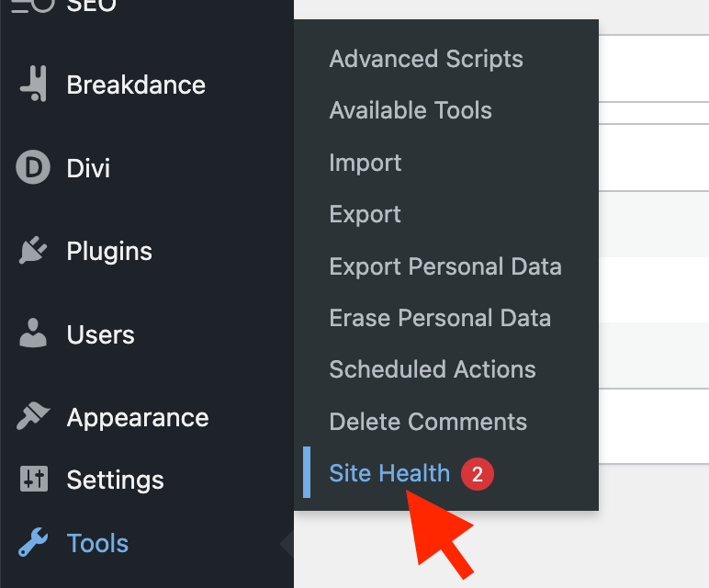Viewport: 709px width, 588px height.
Task: Open Delete Comments tool
Action: point(428,422)
